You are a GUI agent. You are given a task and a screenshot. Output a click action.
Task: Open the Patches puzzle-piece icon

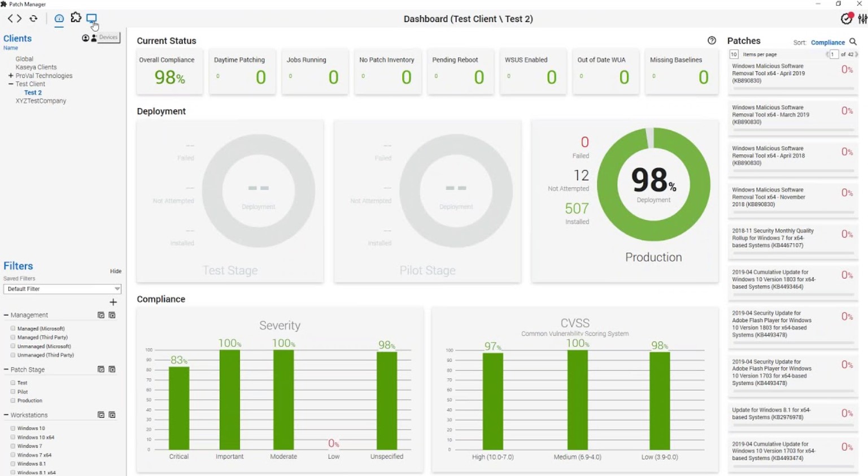[x=76, y=18]
